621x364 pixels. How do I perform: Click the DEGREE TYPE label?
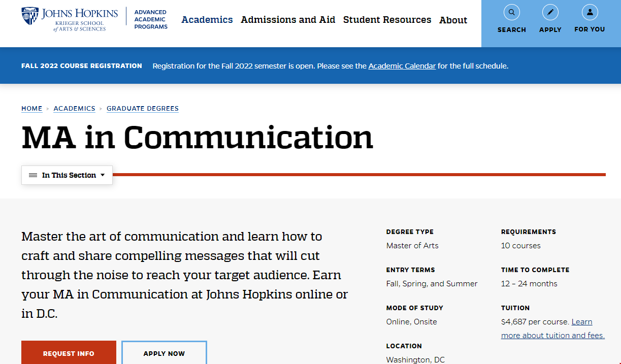tap(410, 232)
